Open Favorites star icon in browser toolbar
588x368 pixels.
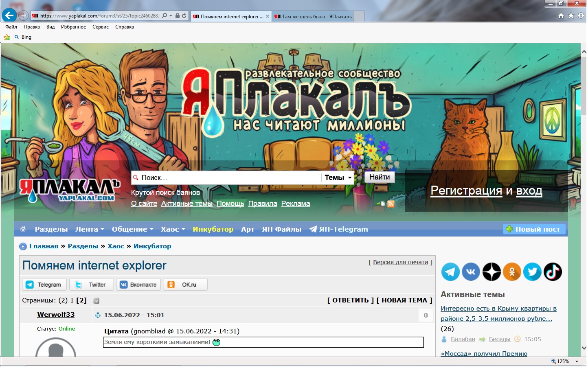571,16
